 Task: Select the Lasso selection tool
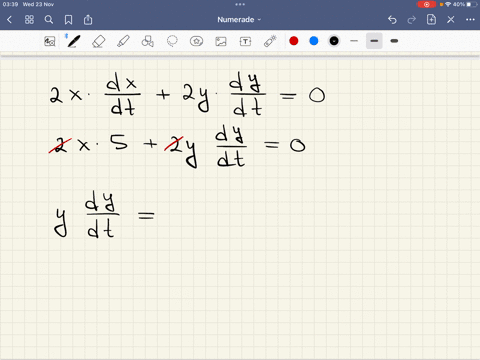(172, 41)
